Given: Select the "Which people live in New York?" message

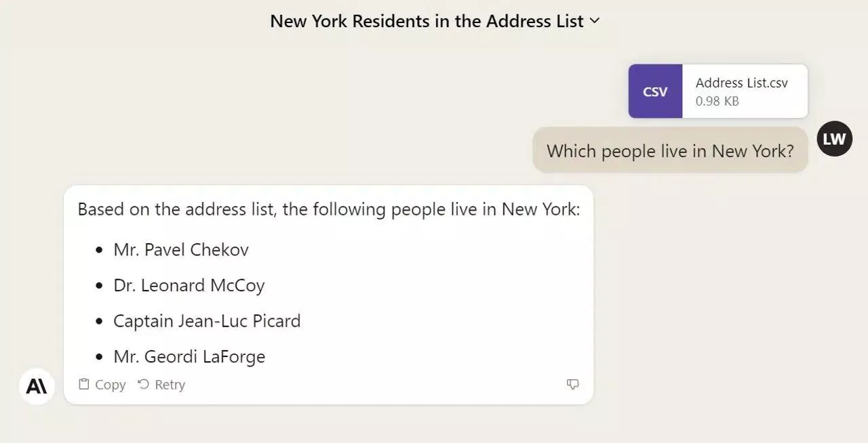Looking at the screenshot, I should coord(670,150).
